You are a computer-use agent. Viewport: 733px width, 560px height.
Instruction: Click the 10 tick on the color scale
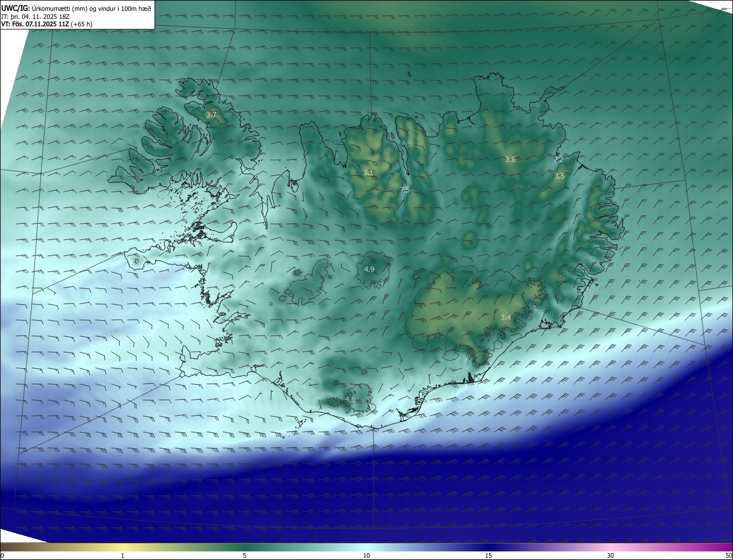tap(366, 555)
